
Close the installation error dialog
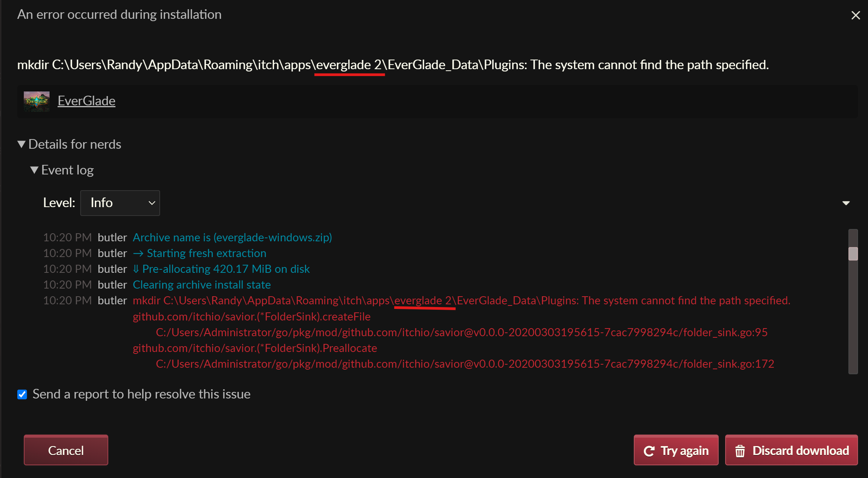coord(855,15)
